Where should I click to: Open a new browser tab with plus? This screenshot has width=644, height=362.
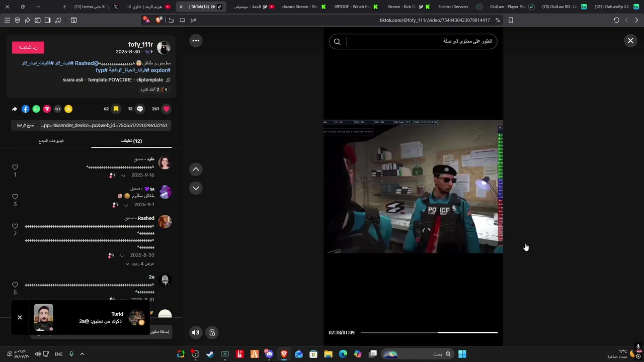point(64,7)
